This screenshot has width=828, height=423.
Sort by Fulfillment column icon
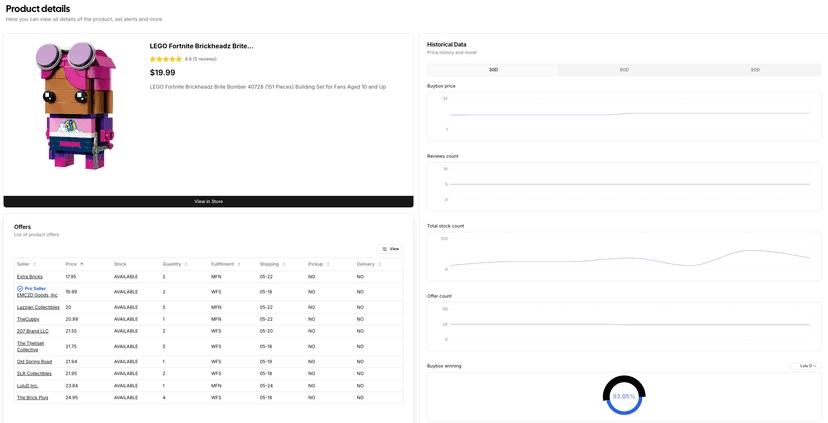pyautogui.click(x=239, y=264)
